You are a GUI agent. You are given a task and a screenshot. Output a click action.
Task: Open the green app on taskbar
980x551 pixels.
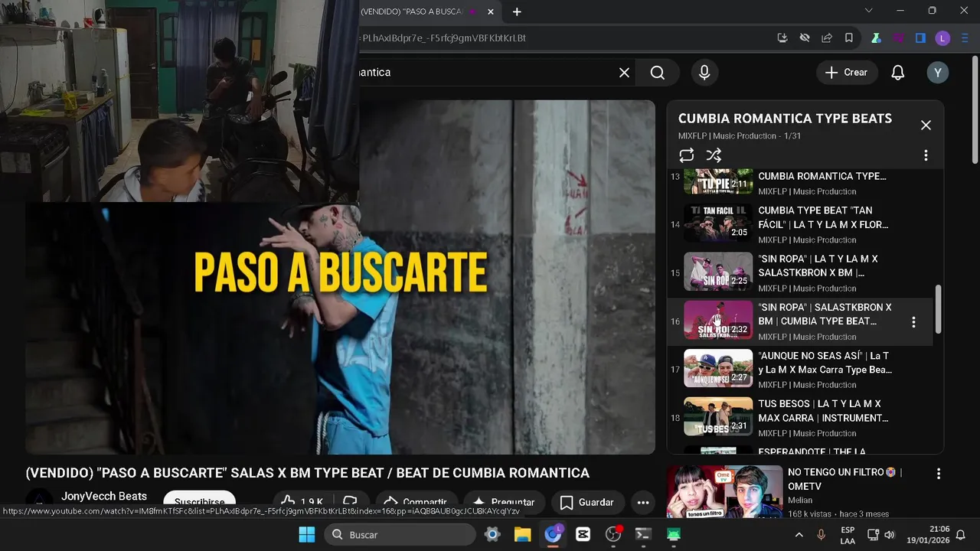pyautogui.click(x=673, y=534)
